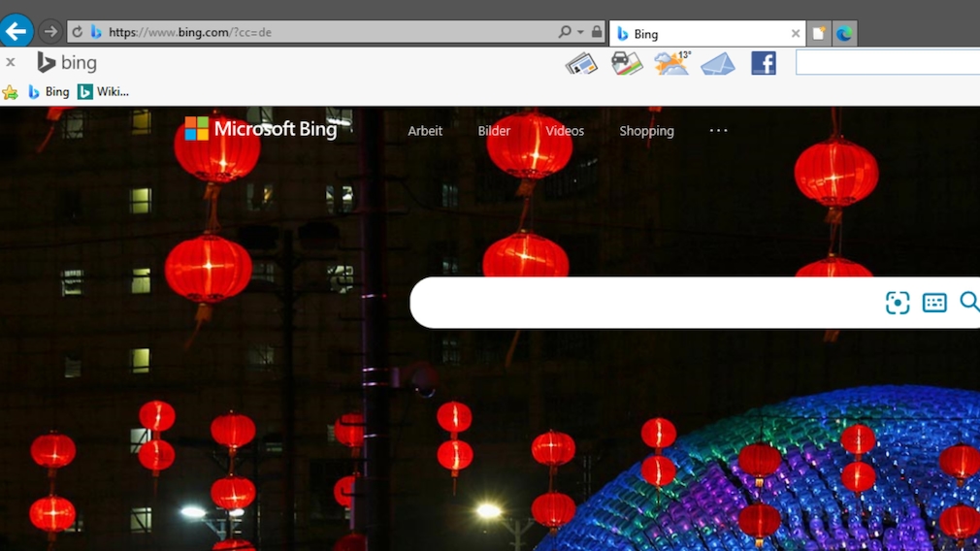Open the mail envelope icon in toolbar

click(718, 64)
